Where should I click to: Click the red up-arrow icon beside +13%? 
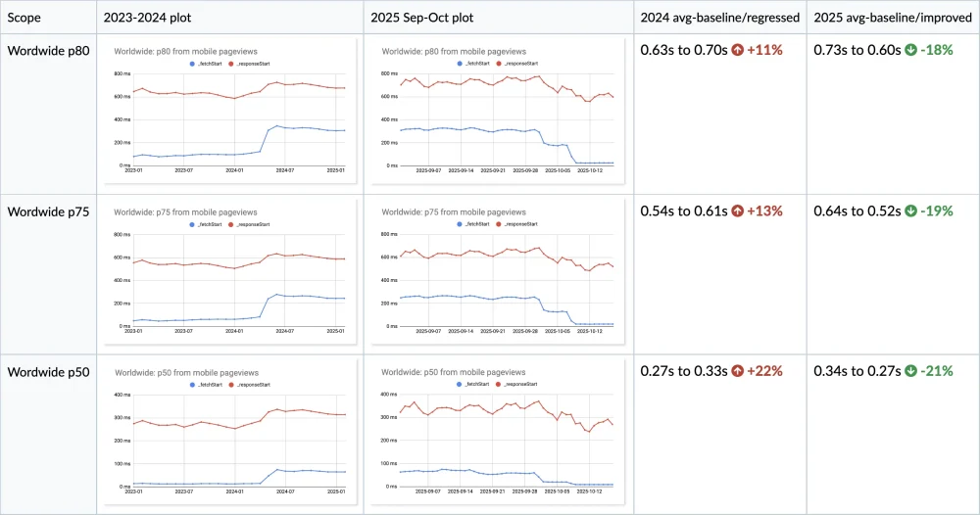point(735,211)
